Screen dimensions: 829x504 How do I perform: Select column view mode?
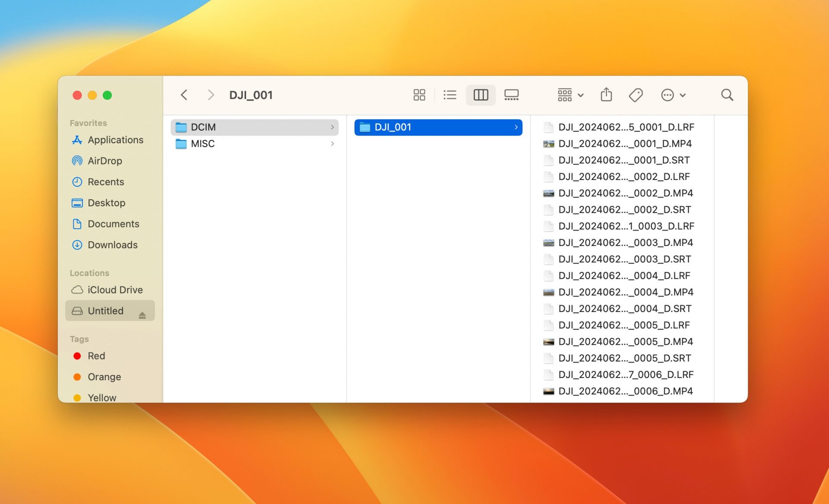click(481, 95)
